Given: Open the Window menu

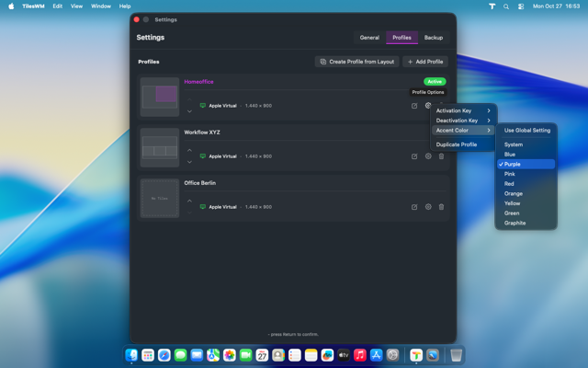Looking at the screenshot, I should coord(101,6).
